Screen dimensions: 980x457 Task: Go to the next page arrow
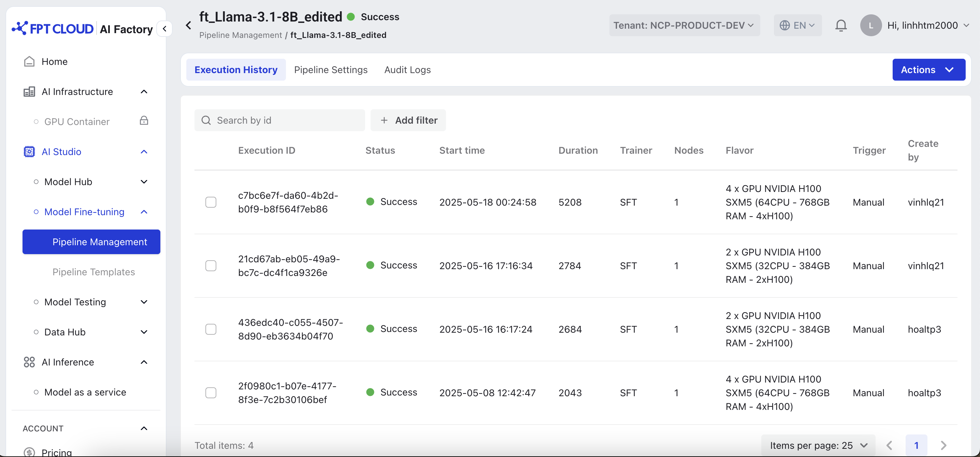click(943, 445)
